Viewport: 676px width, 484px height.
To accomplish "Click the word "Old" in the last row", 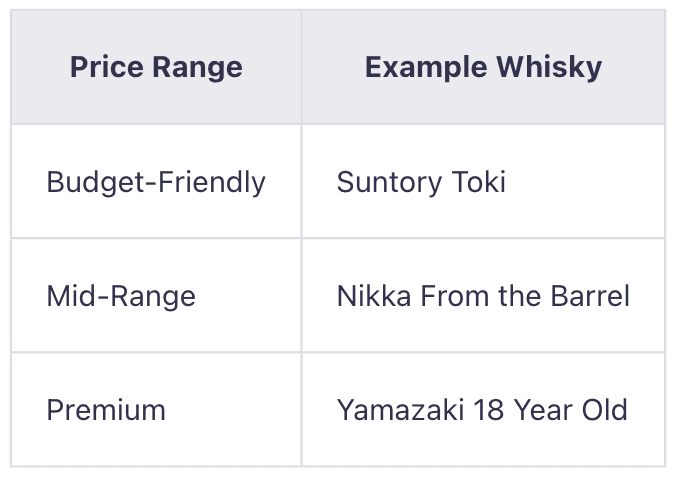I will coord(604,410).
